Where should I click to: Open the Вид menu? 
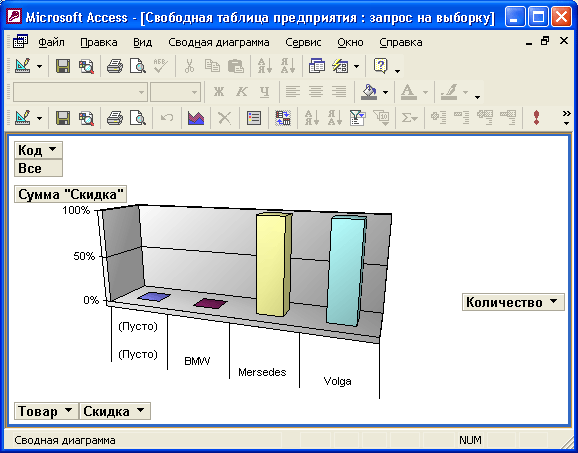click(x=142, y=42)
